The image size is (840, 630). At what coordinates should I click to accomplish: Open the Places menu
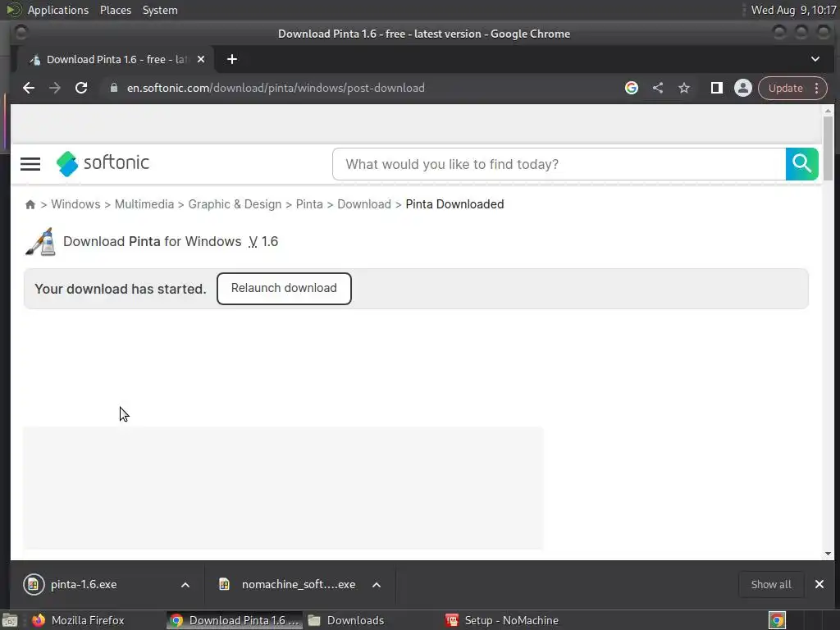point(116,10)
